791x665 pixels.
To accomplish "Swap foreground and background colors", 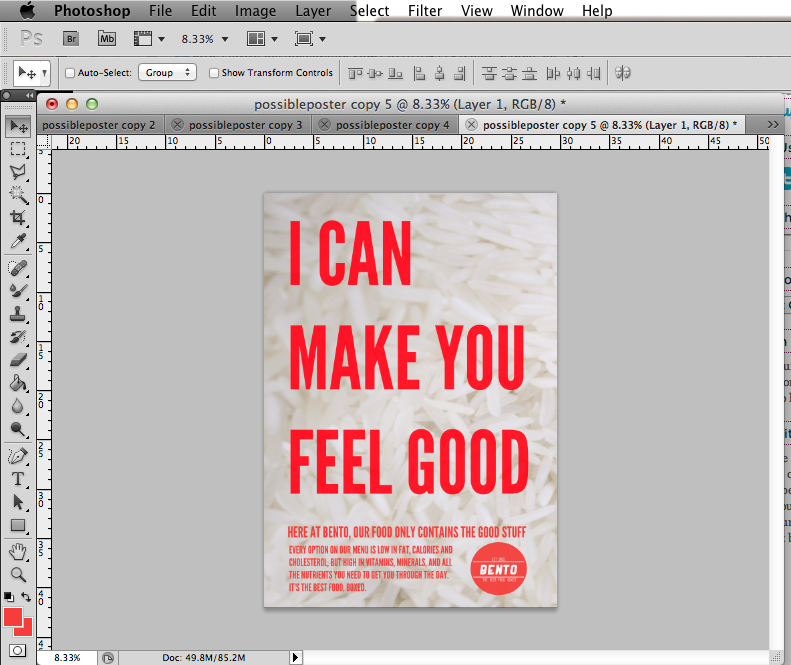I will (26, 597).
